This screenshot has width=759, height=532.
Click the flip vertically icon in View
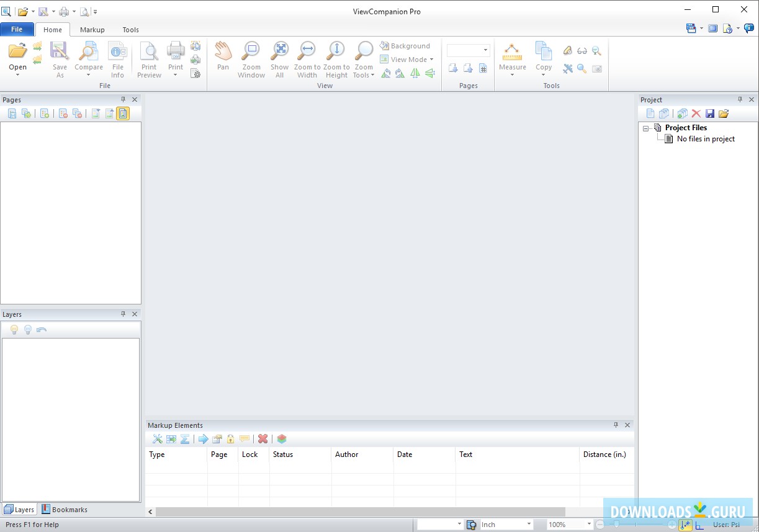click(x=429, y=73)
